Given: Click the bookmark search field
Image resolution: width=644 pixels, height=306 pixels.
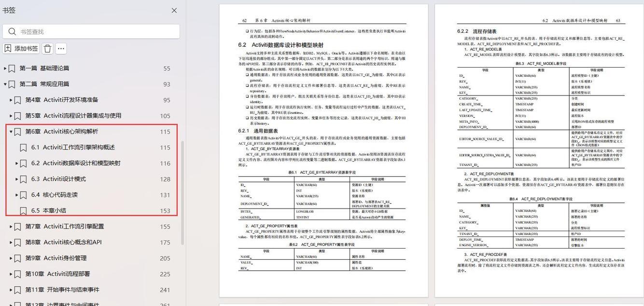Looking at the screenshot, I should click(91, 31).
